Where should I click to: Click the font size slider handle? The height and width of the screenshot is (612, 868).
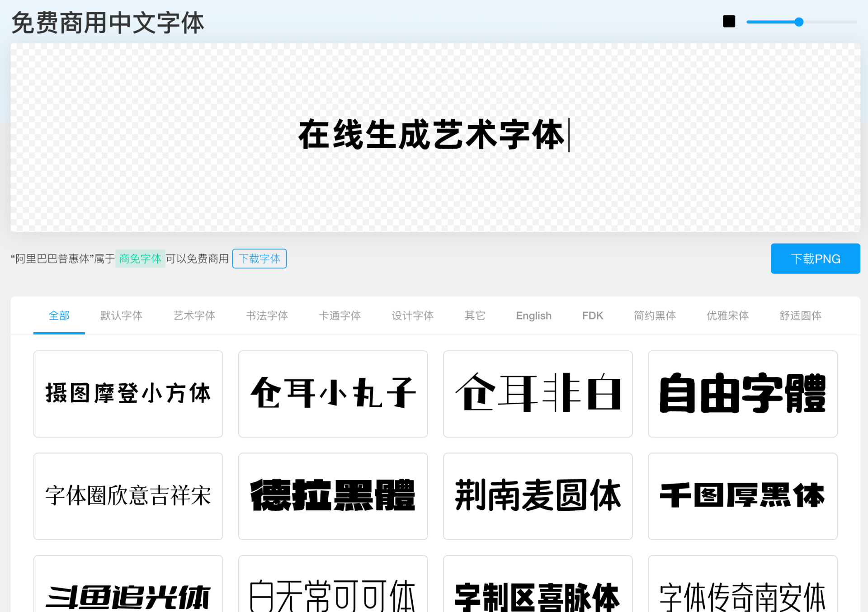click(799, 22)
